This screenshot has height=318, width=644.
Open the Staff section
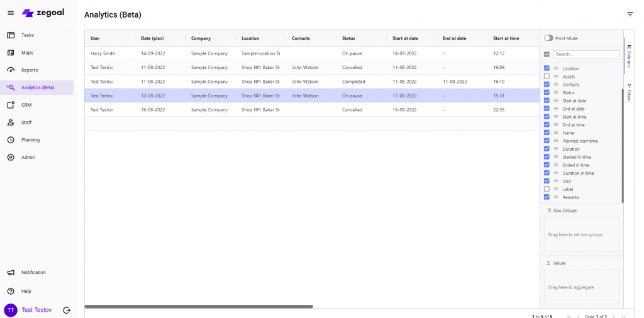(26, 123)
